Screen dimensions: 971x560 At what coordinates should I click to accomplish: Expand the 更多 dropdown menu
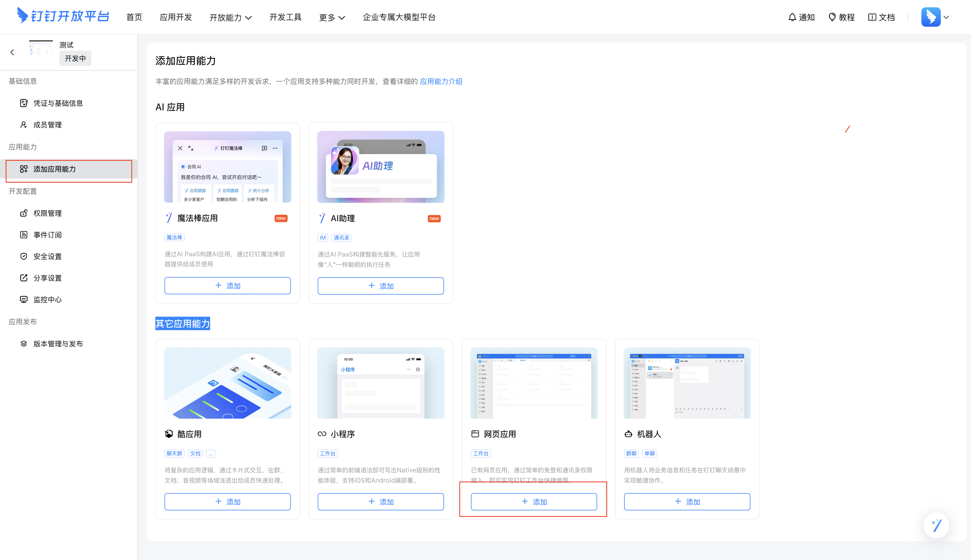[332, 17]
